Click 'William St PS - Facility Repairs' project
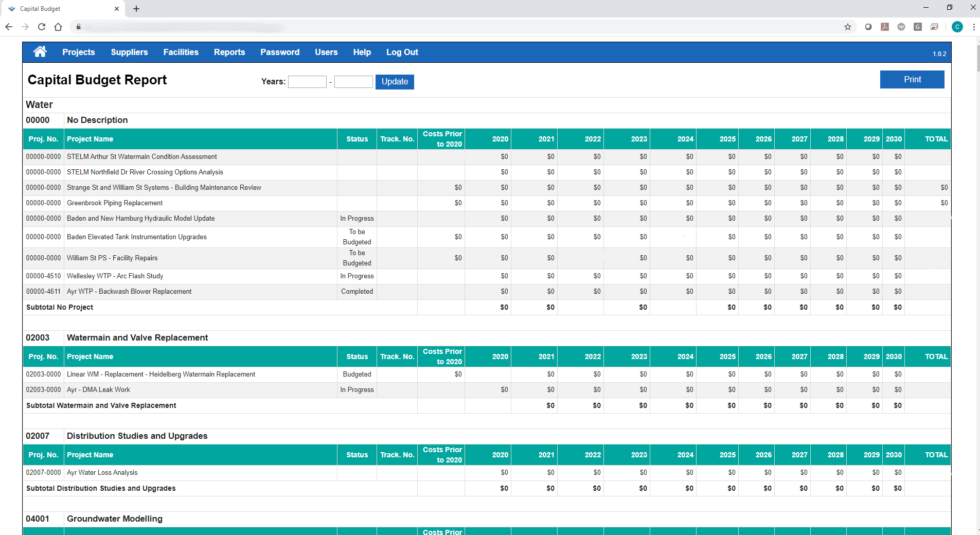Screen dimensions: 980x535 coord(112,258)
